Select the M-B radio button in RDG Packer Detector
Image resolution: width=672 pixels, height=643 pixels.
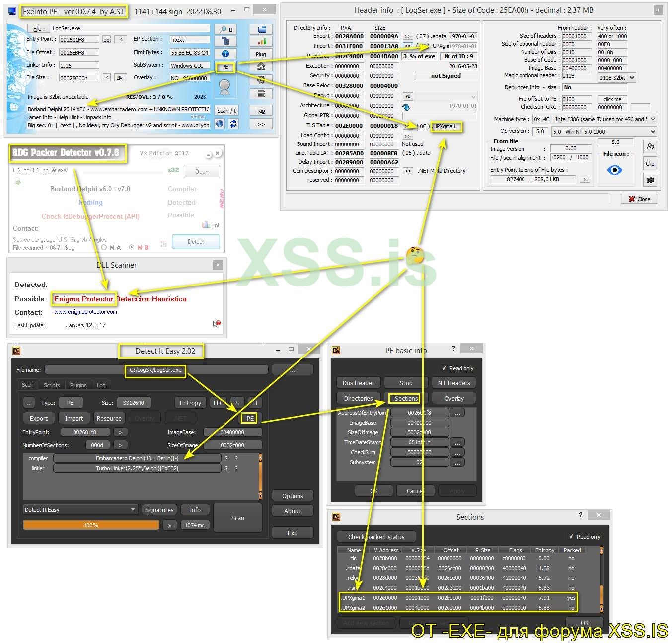click(132, 247)
